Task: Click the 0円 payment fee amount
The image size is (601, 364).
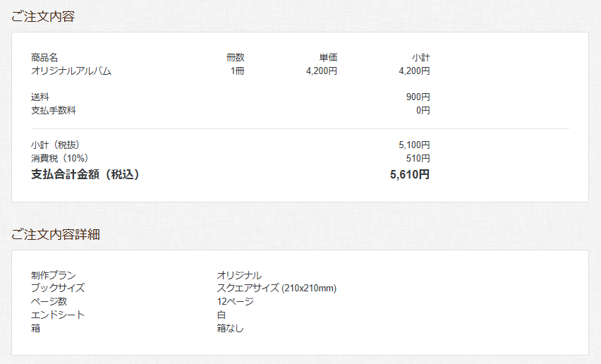Action: click(x=423, y=110)
